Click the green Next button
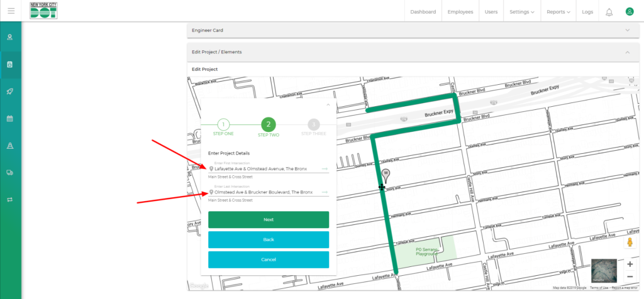This screenshot has width=644, height=299. click(x=269, y=220)
